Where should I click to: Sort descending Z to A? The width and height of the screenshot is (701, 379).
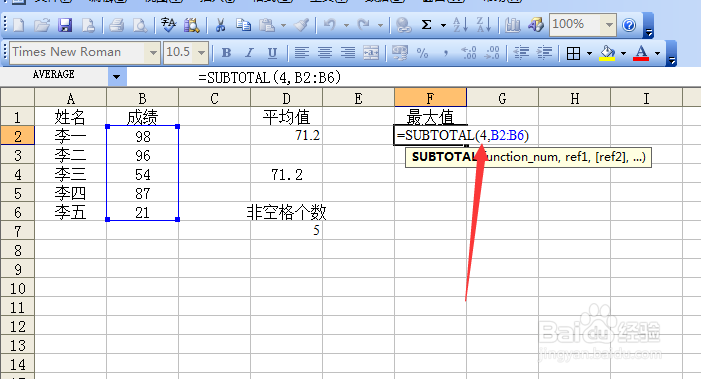pyautogui.click(x=484, y=25)
